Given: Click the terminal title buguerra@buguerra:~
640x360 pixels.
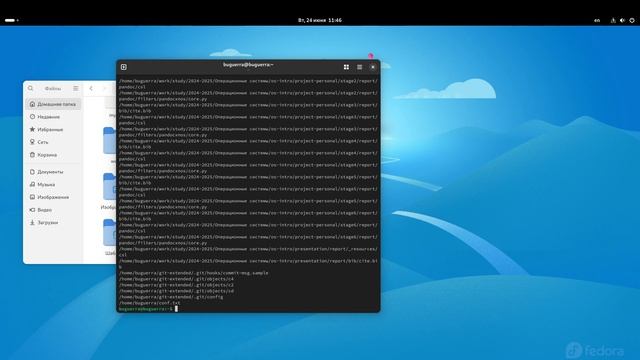Looking at the screenshot, I should pos(248,65).
